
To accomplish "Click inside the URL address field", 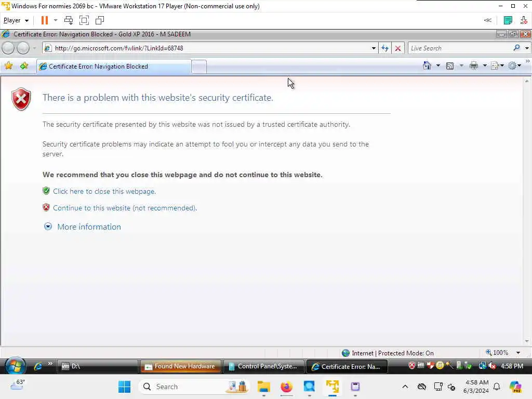I will 210,48.
